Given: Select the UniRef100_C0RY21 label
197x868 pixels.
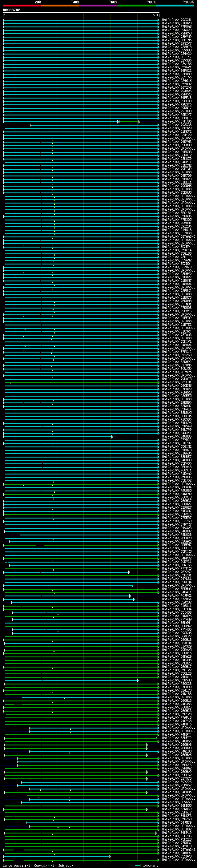Looking at the screenshot, I should point(177,562).
